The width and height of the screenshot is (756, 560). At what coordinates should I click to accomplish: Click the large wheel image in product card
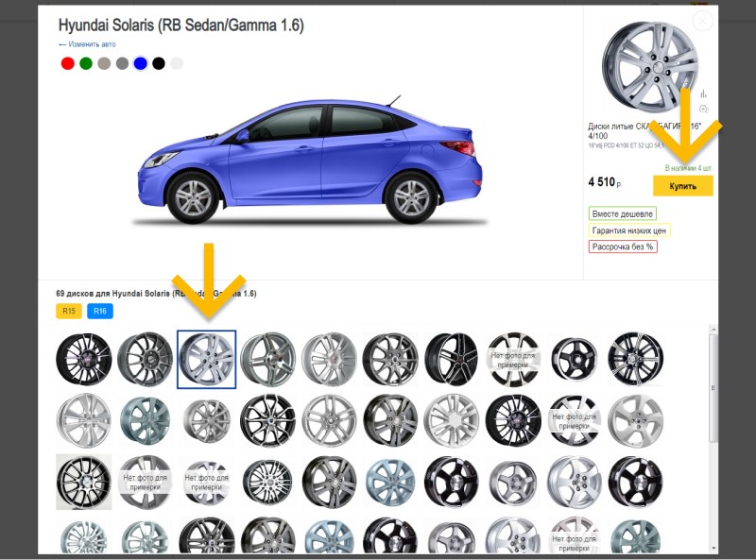tap(645, 65)
